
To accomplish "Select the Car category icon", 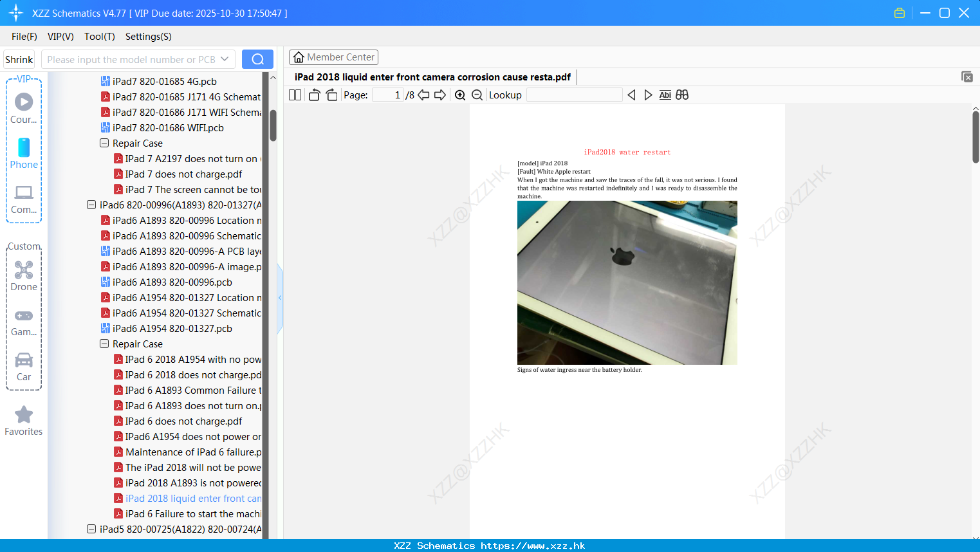I will point(24,360).
